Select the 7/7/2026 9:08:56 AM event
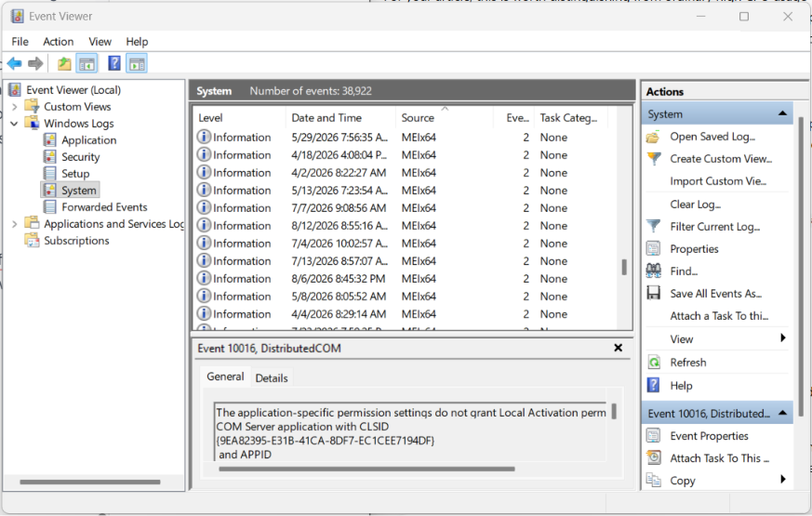This screenshot has height=516, width=812. pyautogui.click(x=405, y=207)
